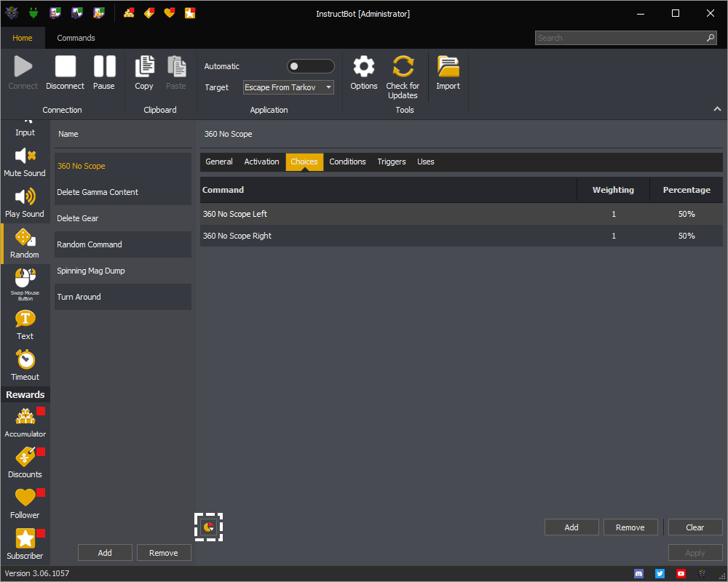
Task: Sort by the Weighting column header
Action: tap(613, 190)
